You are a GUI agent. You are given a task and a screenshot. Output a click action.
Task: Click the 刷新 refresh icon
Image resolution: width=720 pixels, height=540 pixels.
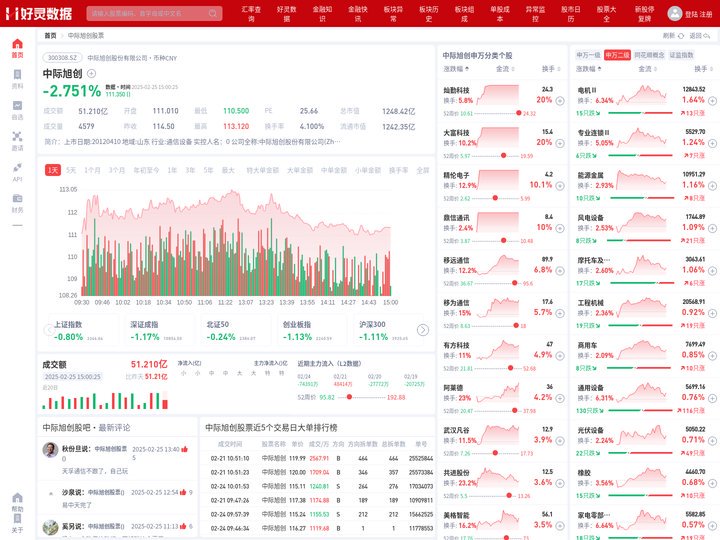[681, 36]
